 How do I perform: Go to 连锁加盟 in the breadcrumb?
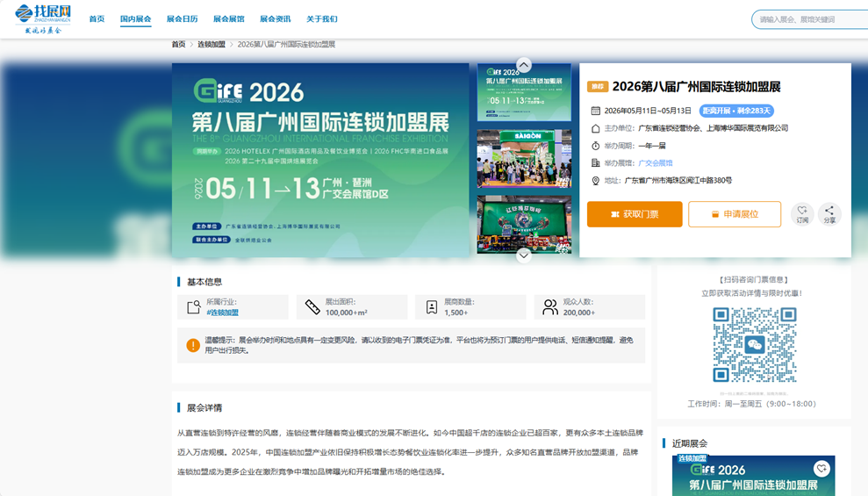pos(212,44)
